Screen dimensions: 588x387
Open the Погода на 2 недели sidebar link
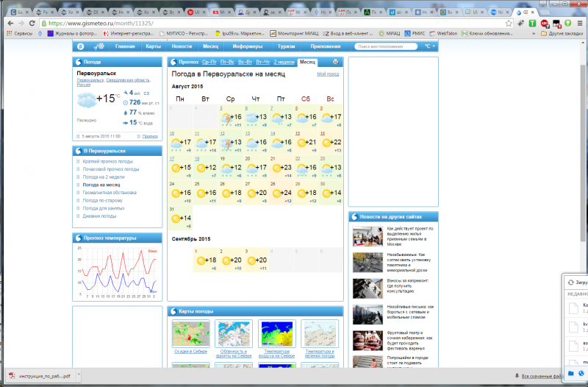pos(104,177)
